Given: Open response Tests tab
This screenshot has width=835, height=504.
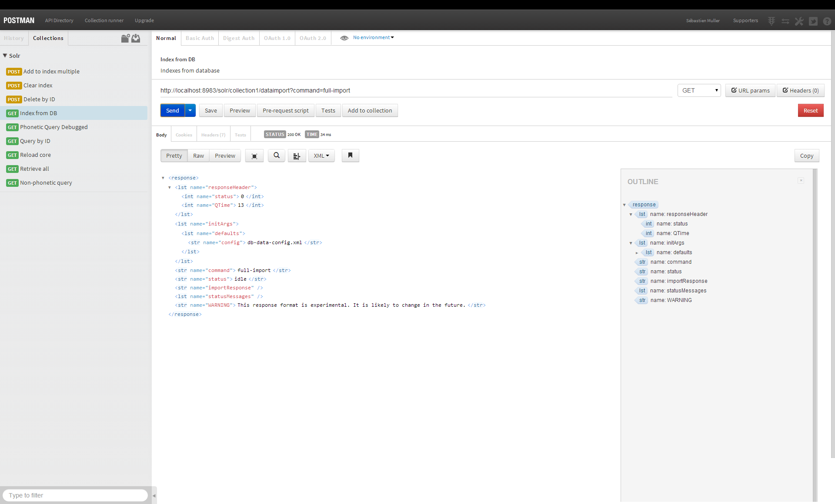Looking at the screenshot, I should (x=240, y=135).
